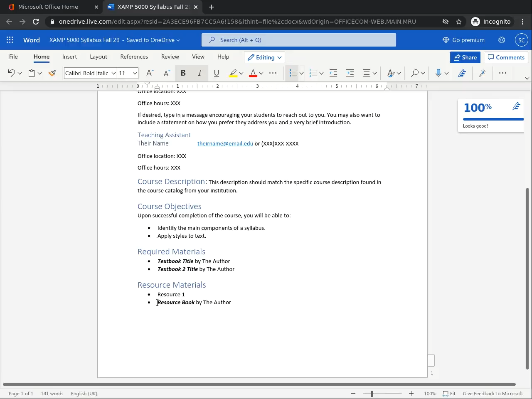Click the Dictate microphone icon
The image size is (532, 399).
tap(438, 73)
